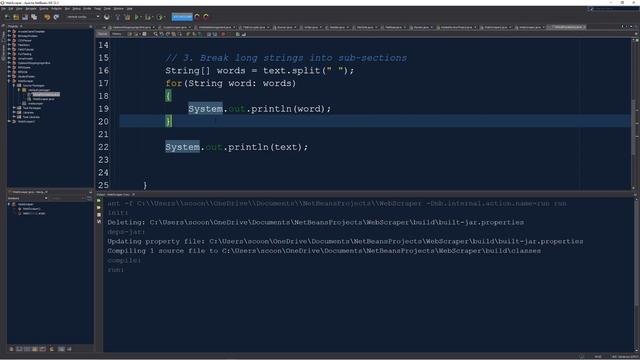The image size is (640, 360).
Task: Open the File menu
Action: coord(3,9)
